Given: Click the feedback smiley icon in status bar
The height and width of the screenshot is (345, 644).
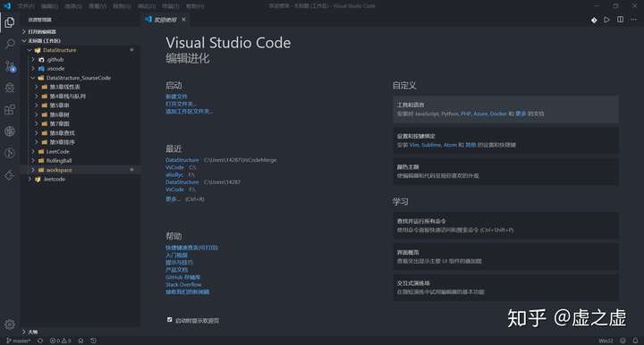Looking at the screenshot, I should (x=623, y=341).
